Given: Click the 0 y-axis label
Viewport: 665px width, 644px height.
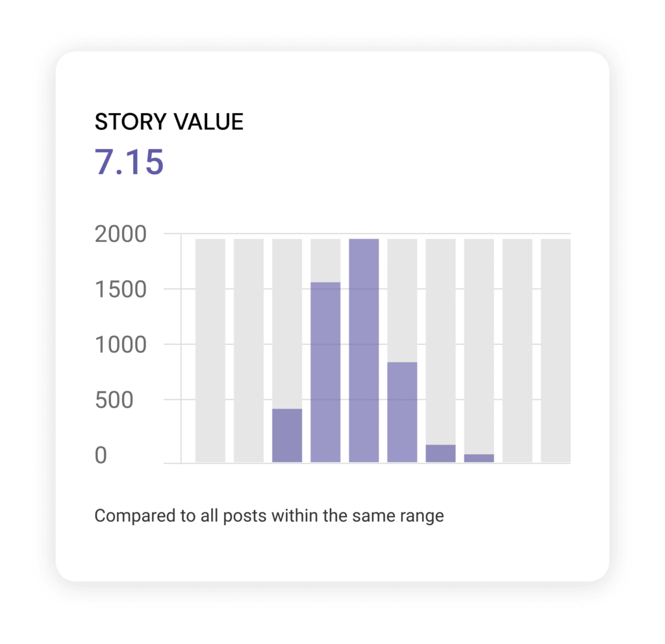Looking at the screenshot, I should pos(101,456).
